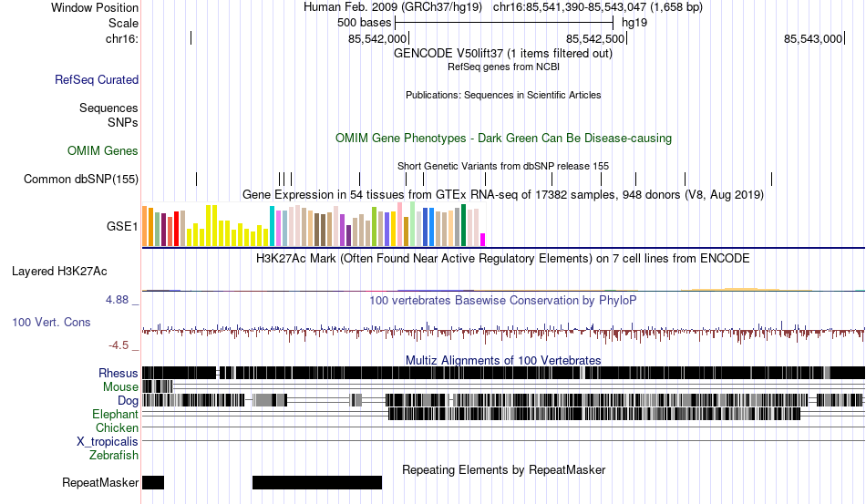
Task: Click the red bar in GSE1 chart
Action: point(177,228)
